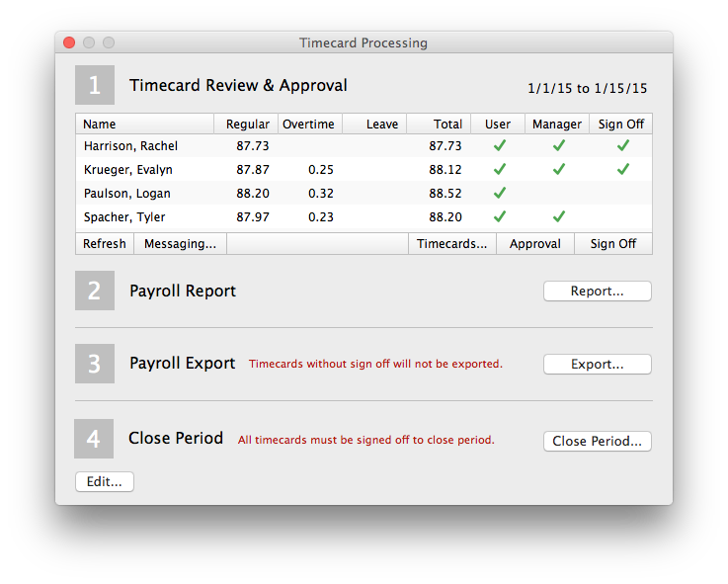The height and width of the screenshot is (584, 728).
Task: Open the payroll Export dialog
Action: pyautogui.click(x=597, y=364)
